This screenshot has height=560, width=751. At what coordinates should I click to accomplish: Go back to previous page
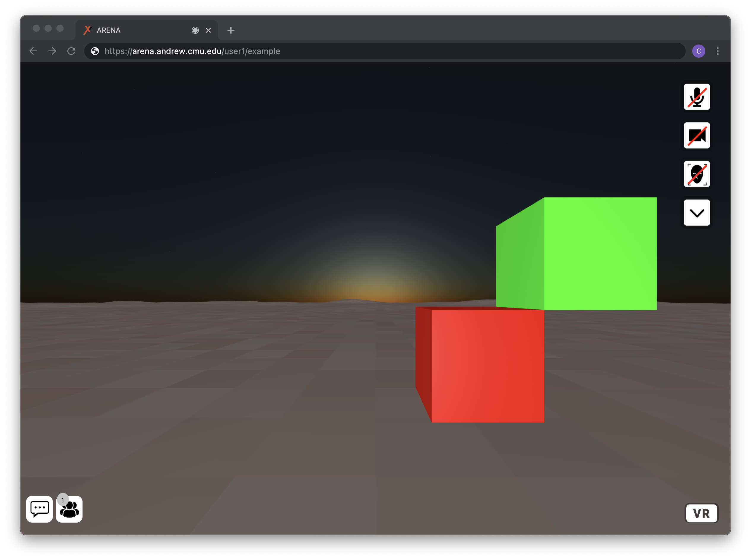coord(33,51)
